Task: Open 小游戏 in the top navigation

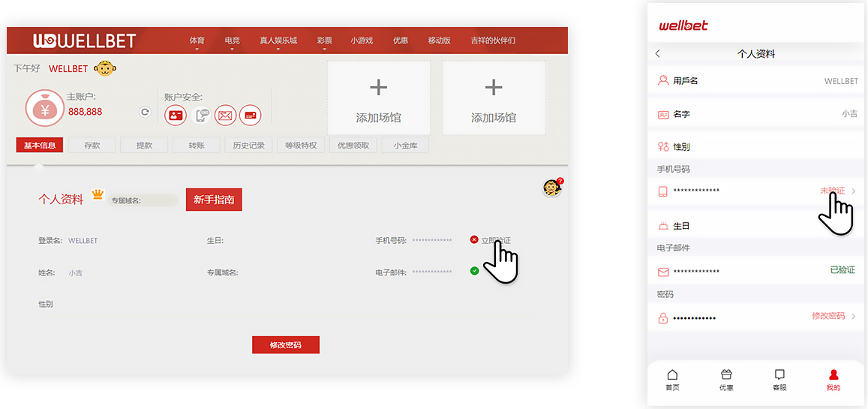Action: [362, 41]
